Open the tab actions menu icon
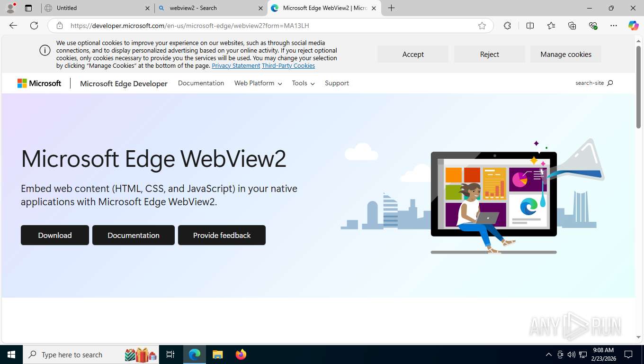Viewport: 644px width, 364px height. [x=28, y=8]
